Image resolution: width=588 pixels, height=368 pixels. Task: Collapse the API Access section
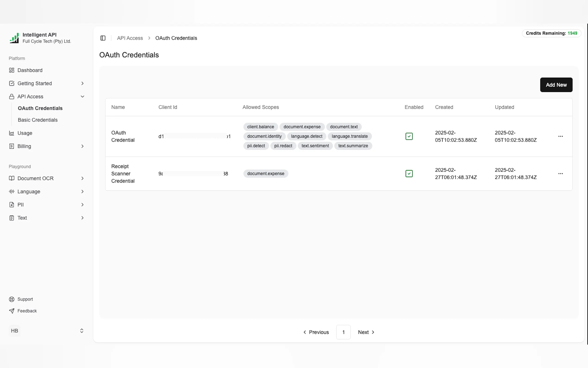coord(82,96)
